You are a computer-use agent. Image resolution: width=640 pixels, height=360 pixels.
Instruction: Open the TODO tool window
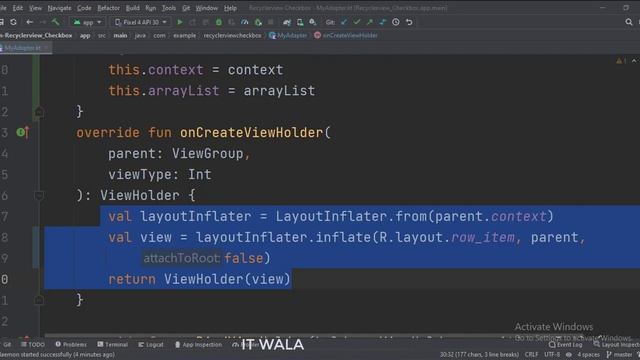[33, 345]
